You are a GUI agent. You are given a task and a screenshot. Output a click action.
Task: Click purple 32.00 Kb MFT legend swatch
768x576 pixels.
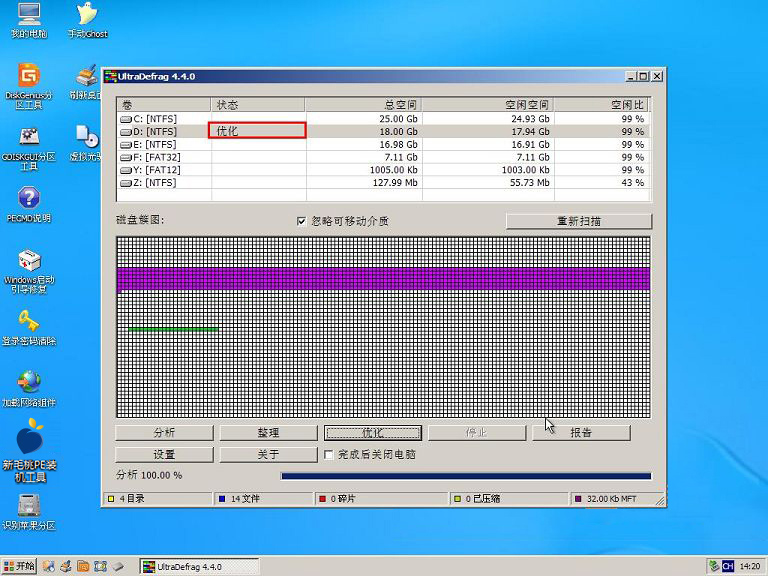pyautogui.click(x=578, y=499)
